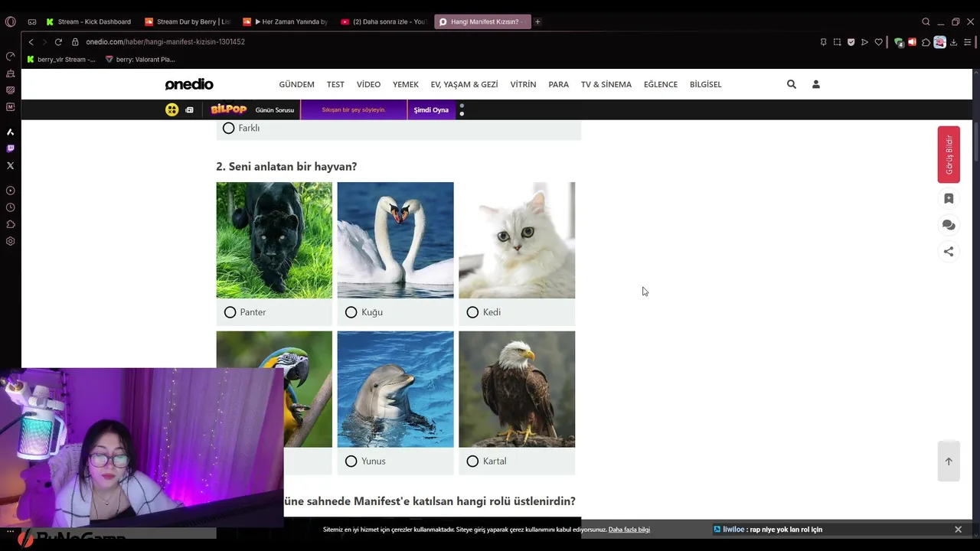980x551 pixels.
Task: Open GÜNDEM menu item
Action: click(x=296, y=84)
